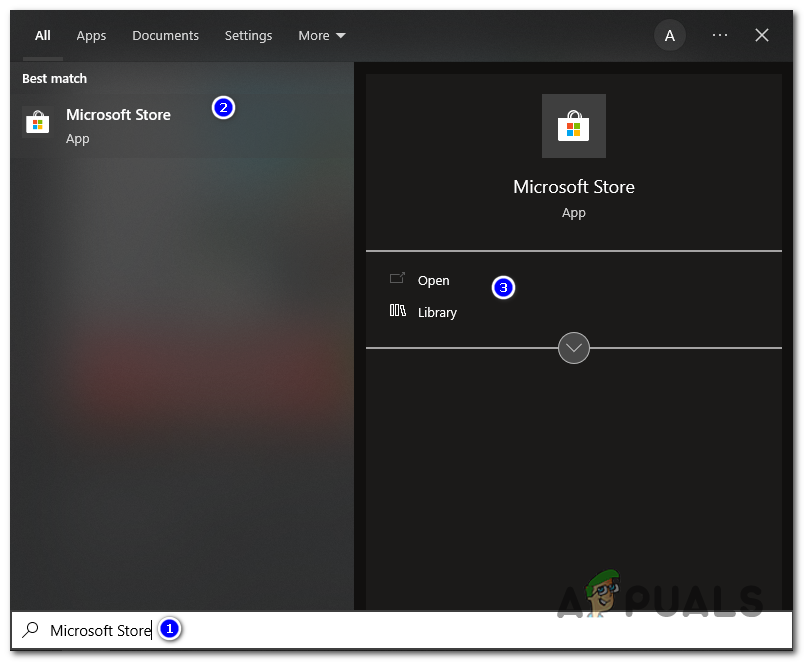Screen dimensions: 804x662
Task: Select the small Store icon in Best match
Action: click(x=37, y=123)
